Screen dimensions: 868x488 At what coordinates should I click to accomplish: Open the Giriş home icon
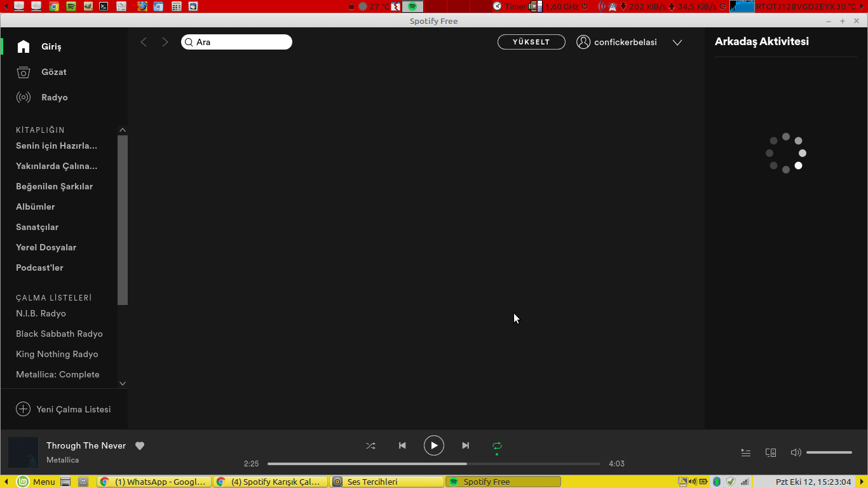(24, 46)
